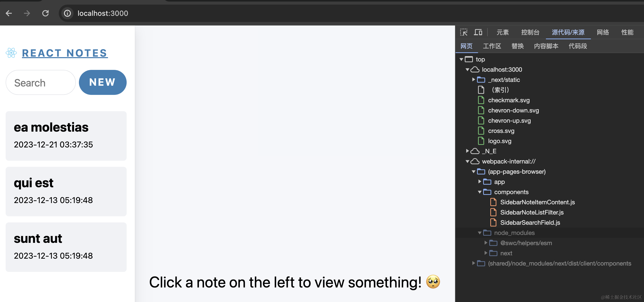Expand the _next/static folder

point(474,80)
